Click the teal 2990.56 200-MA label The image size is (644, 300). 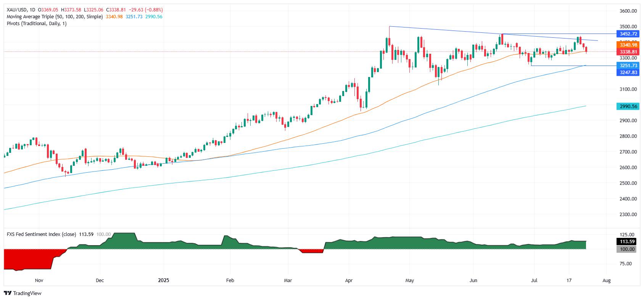(x=628, y=106)
